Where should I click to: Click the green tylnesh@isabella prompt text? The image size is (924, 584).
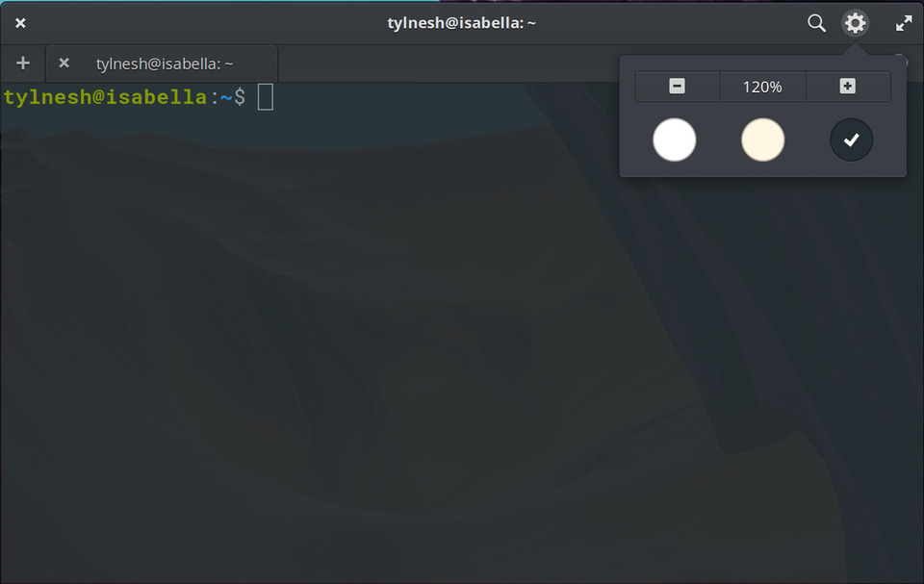point(106,97)
